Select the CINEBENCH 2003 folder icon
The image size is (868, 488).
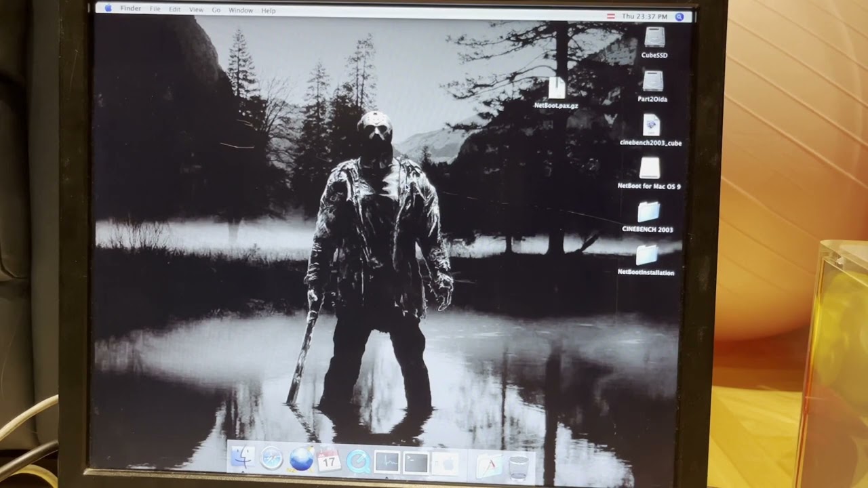(x=648, y=212)
